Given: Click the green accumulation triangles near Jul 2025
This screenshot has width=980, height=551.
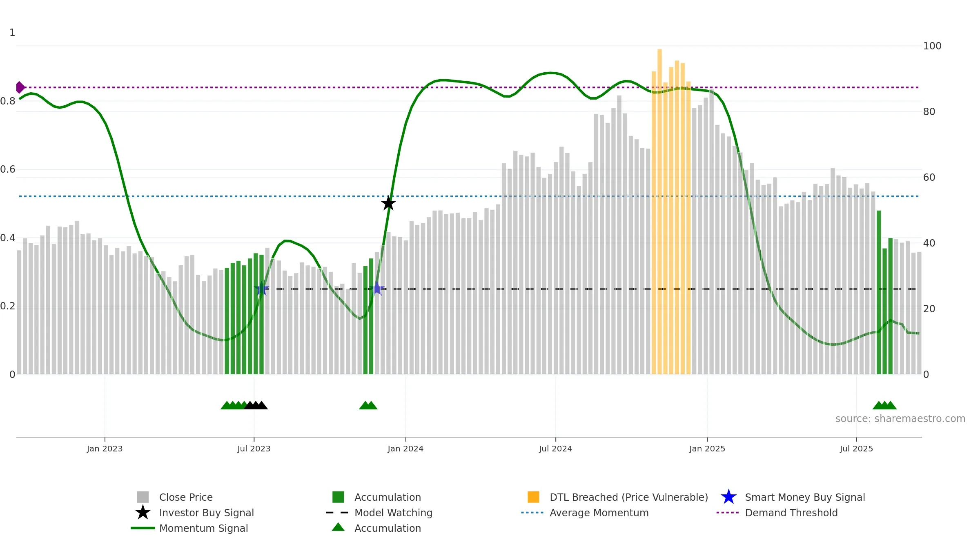Looking at the screenshot, I should pyautogui.click(x=884, y=405).
